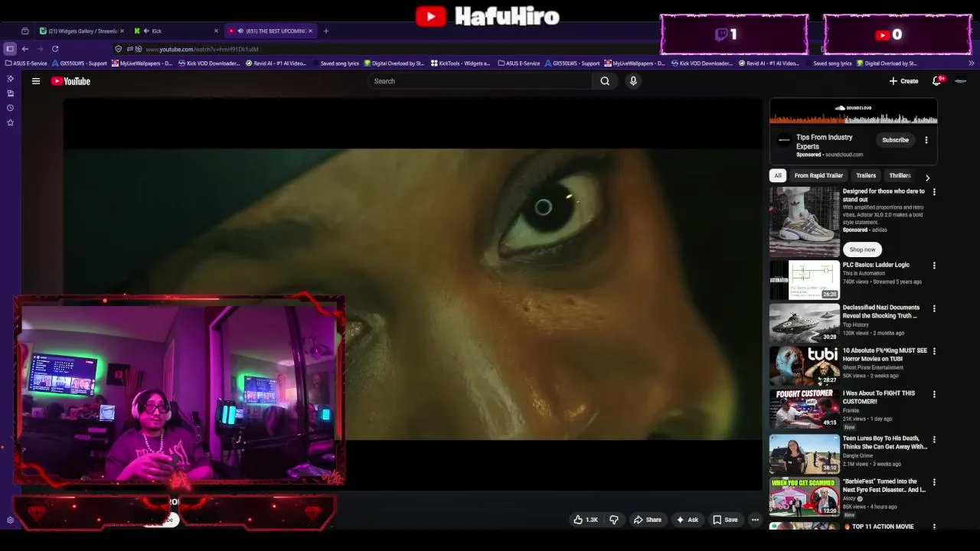Open the YouTube hamburger guide menu

pyautogui.click(x=36, y=81)
